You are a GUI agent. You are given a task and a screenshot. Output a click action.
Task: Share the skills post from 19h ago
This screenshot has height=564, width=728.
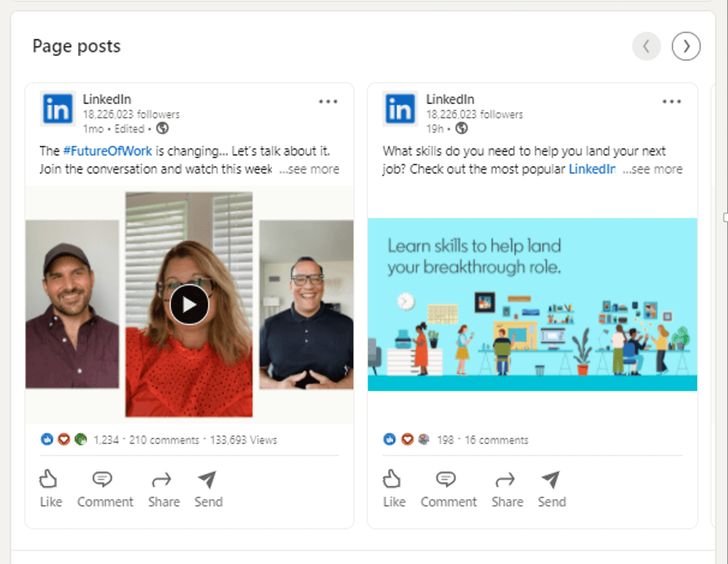pos(507,489)
